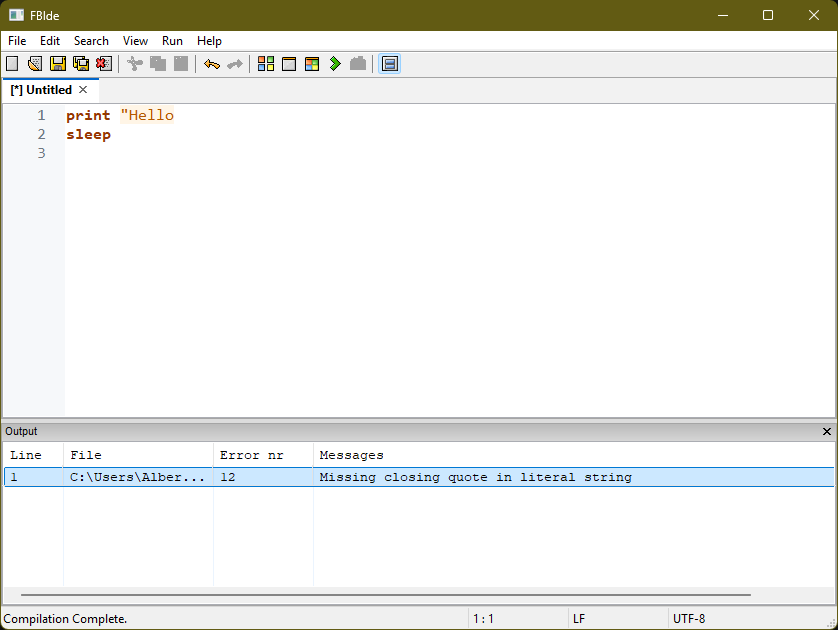Click the Compile toolbar icon
This screenshot has height=630, width=838.
coord(266,64)
